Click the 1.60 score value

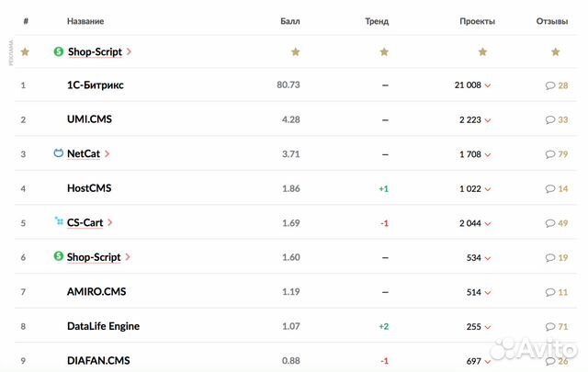click(x=291, y=257)
